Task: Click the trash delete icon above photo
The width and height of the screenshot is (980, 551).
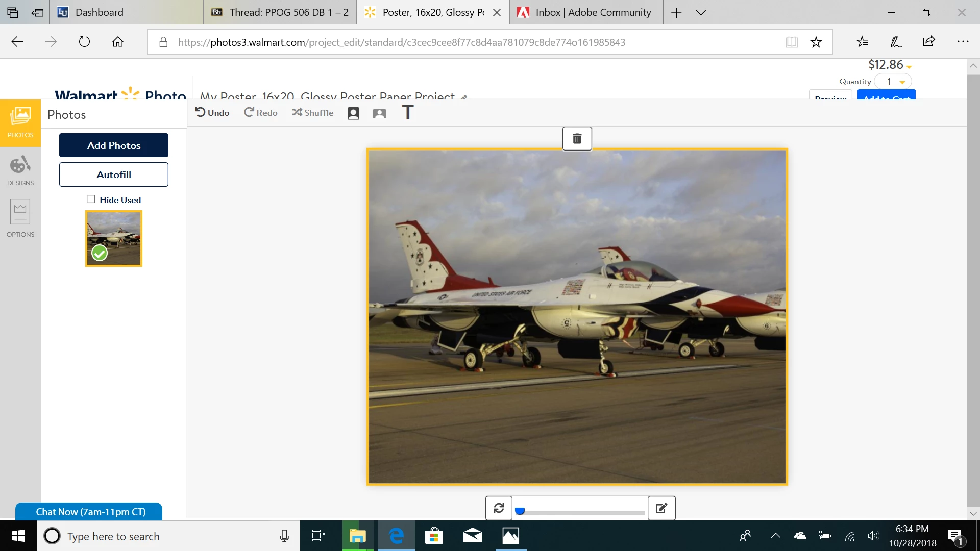Action: 577,139
